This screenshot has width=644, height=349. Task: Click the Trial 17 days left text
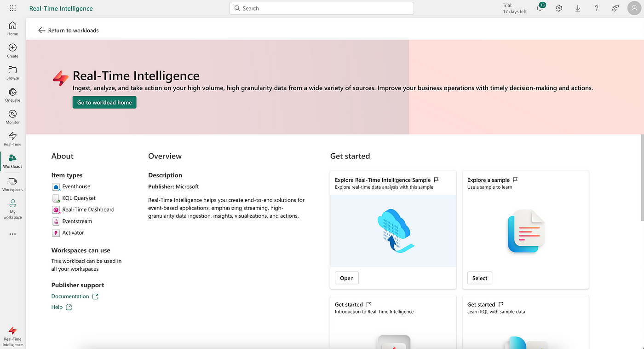click(515, 8)
